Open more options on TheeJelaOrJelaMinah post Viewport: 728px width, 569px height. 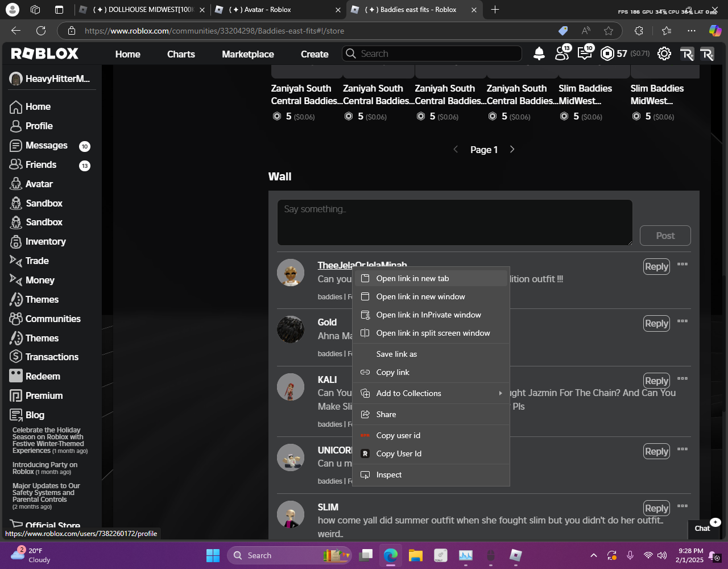click(682, 264)
